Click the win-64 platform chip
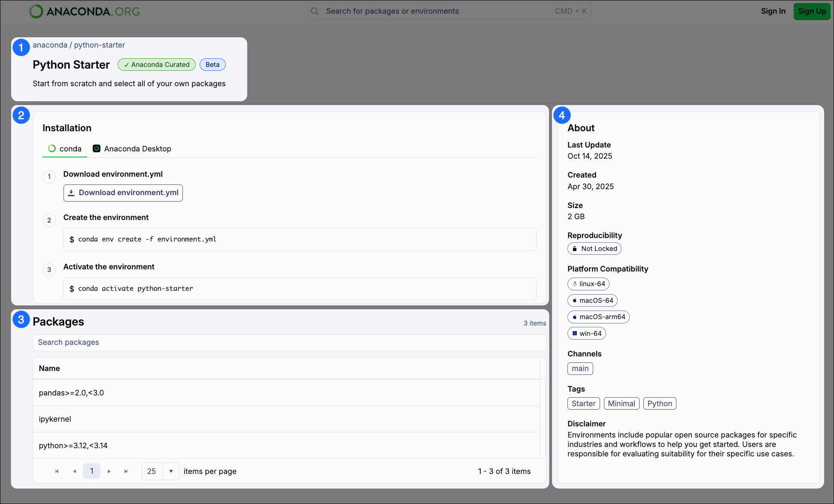 [x=587, y=334]
